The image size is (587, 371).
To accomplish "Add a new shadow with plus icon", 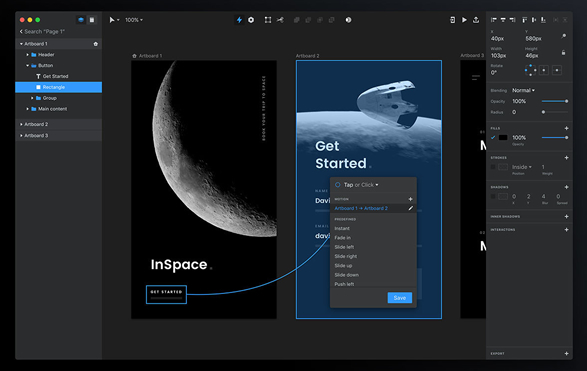I will tap(566, 187).
